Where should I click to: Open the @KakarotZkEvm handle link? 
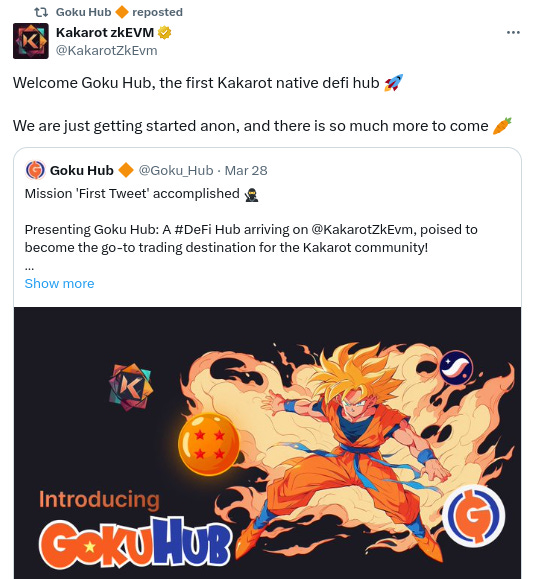pos(106,51)
